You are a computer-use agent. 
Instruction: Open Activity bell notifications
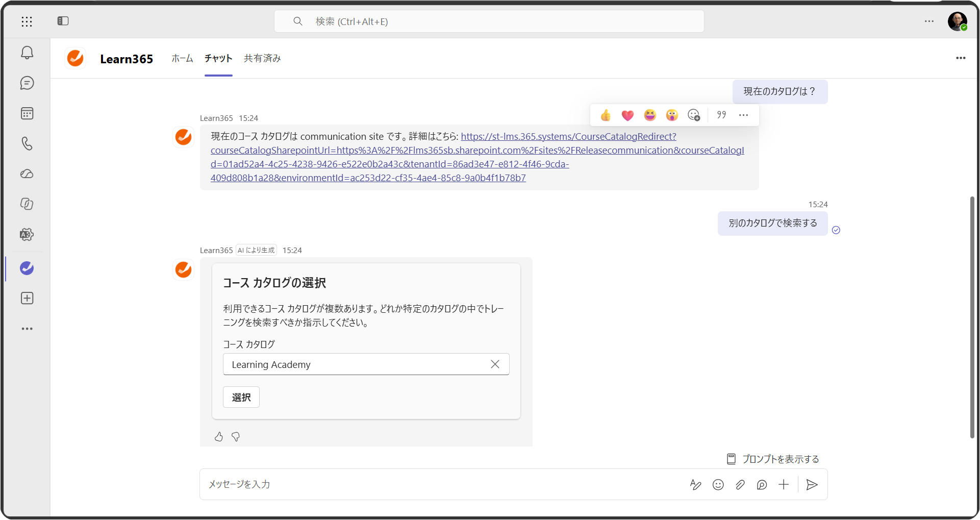coord(27,53)
